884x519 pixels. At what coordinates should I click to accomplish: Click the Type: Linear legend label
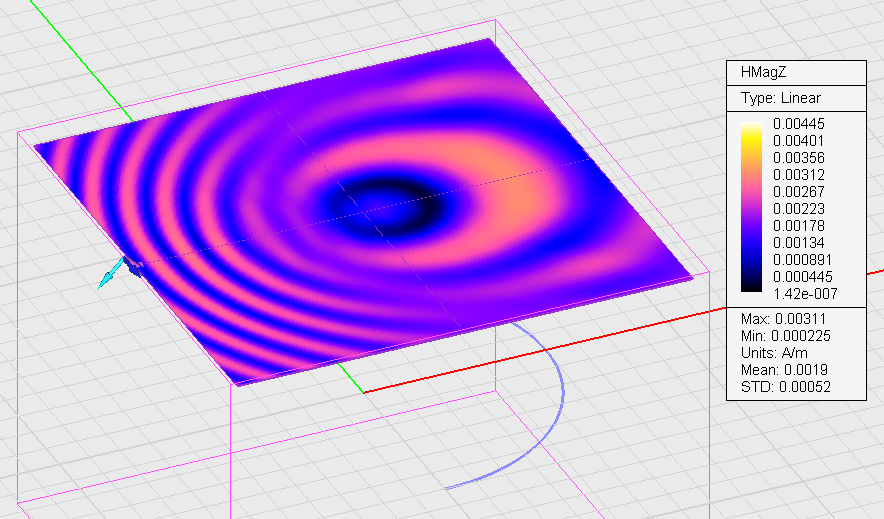(780, 98)
